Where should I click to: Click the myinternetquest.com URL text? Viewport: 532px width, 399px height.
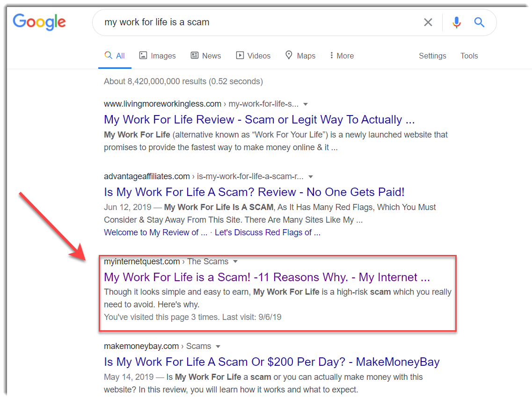tap(142, 261)
